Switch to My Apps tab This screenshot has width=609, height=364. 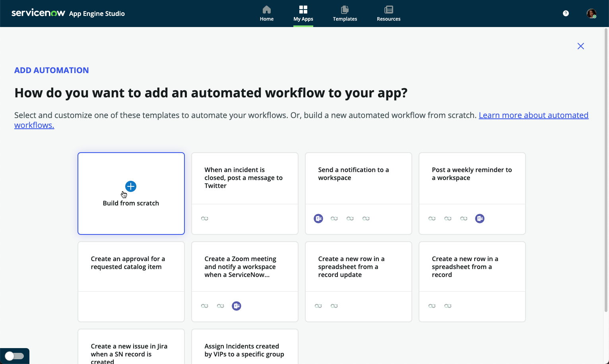[303, 14]
